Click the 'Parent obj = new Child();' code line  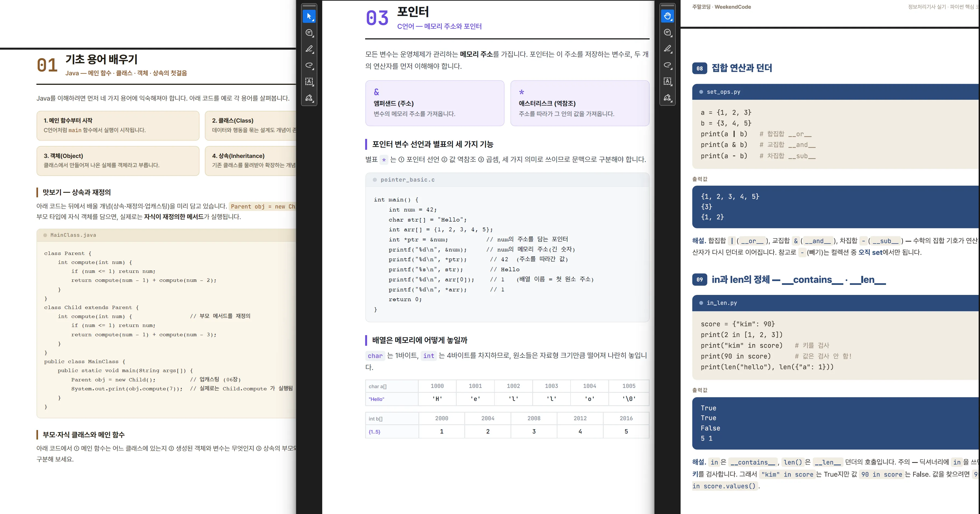coord(113,380)
